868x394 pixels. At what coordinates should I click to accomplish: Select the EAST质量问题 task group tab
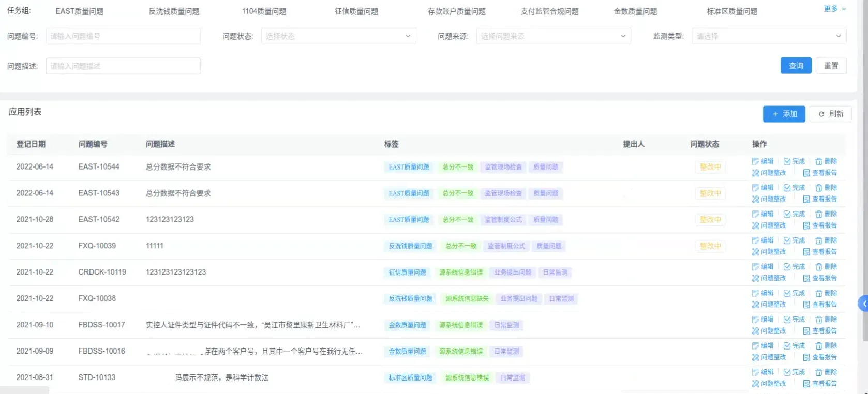(x=80, y=11)
